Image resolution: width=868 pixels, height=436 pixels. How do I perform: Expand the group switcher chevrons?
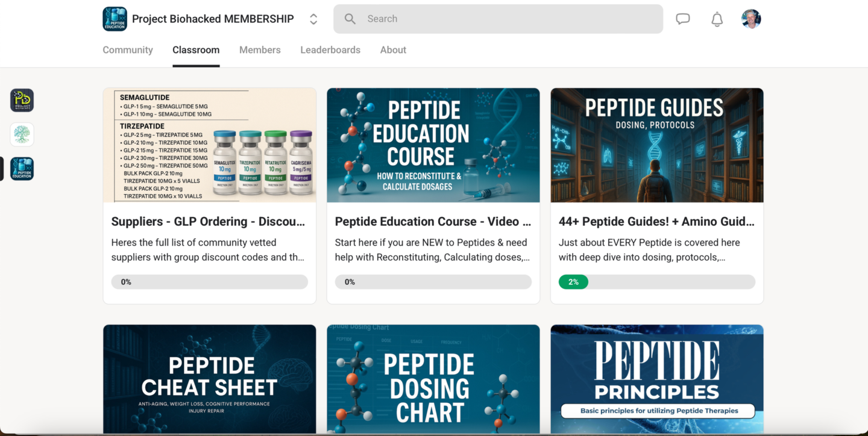[313, 19]
